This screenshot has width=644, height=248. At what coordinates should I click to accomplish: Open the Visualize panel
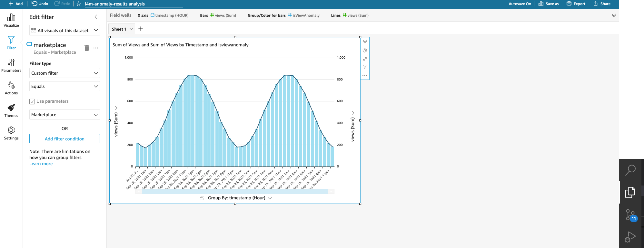(x=11, y=20)
